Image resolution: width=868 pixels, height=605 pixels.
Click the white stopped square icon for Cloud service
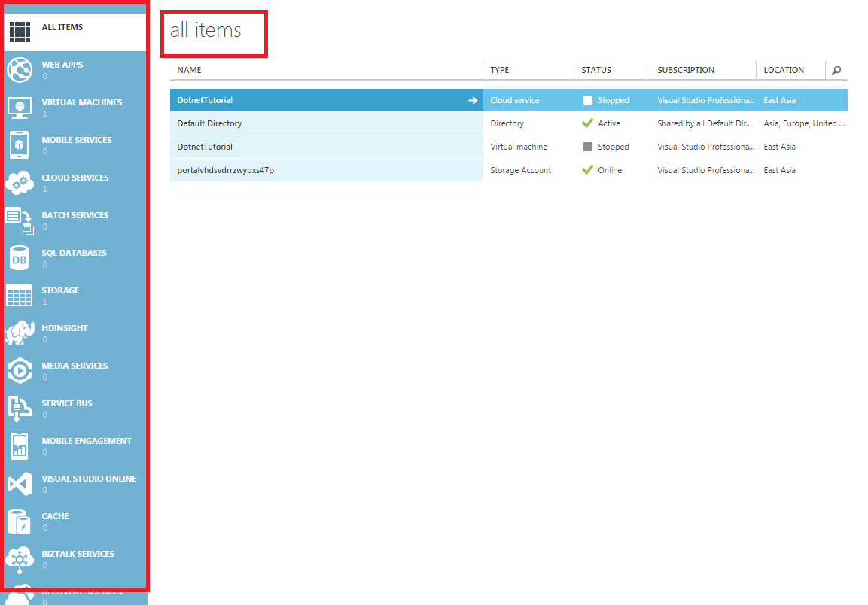[x=588, y=100]
